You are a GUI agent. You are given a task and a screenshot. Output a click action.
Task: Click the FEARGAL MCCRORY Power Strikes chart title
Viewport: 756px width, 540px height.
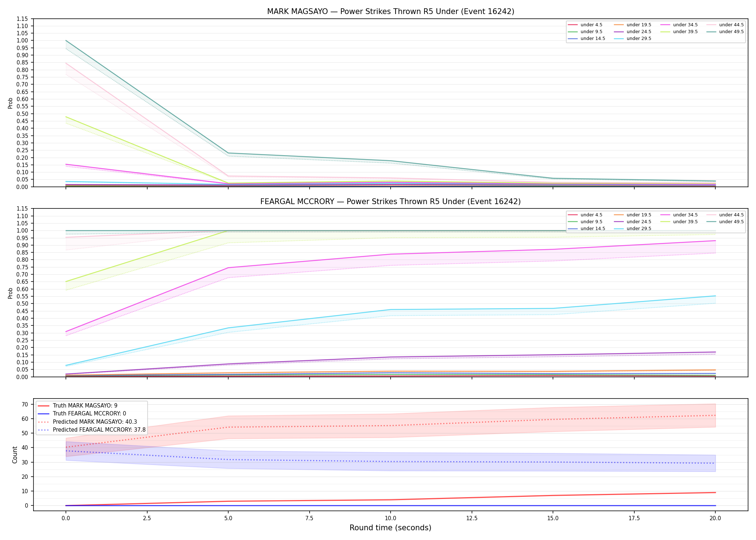tap(391, 202)
